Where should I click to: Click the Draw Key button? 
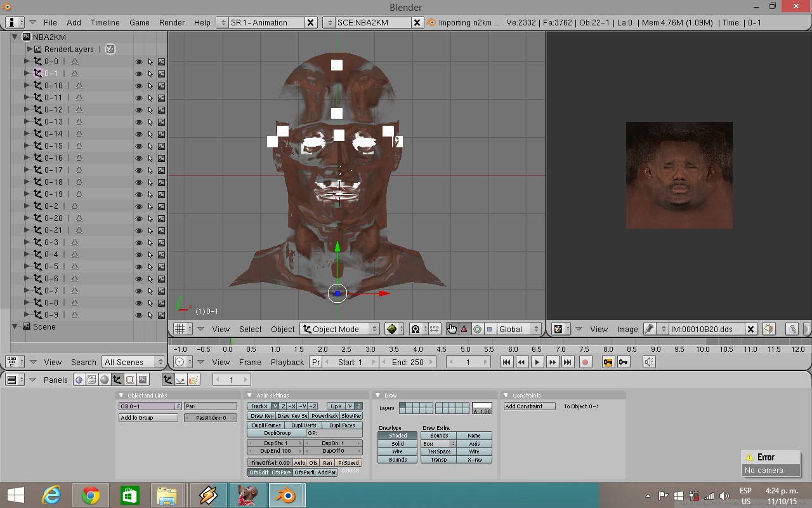coord(261,416)
